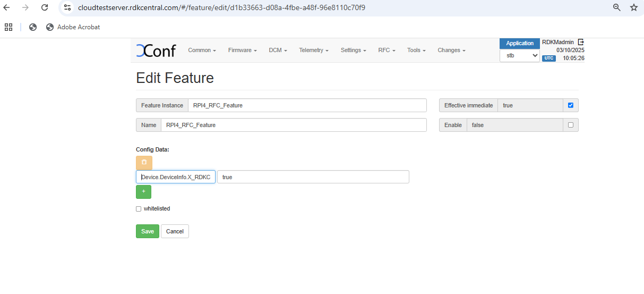
Task: Open the apps grid in bookmarks bar
Action: pos(8,27)
